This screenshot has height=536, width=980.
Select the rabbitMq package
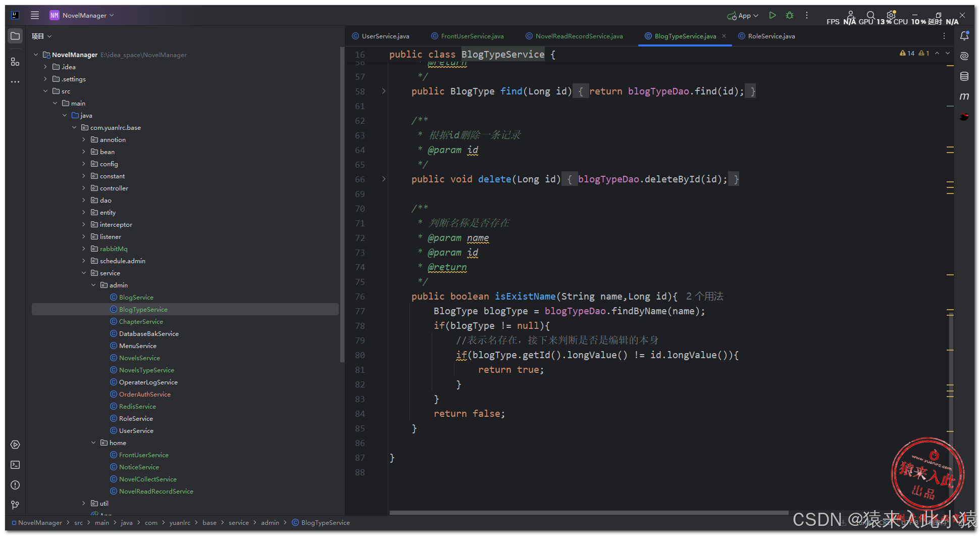coord(114,249)
